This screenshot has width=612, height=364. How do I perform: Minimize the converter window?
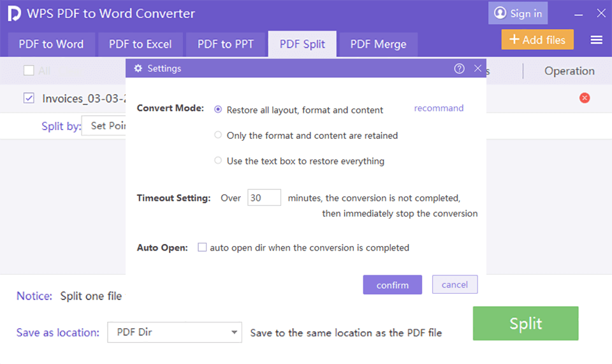pyautogui.click(x=578, y=15)
